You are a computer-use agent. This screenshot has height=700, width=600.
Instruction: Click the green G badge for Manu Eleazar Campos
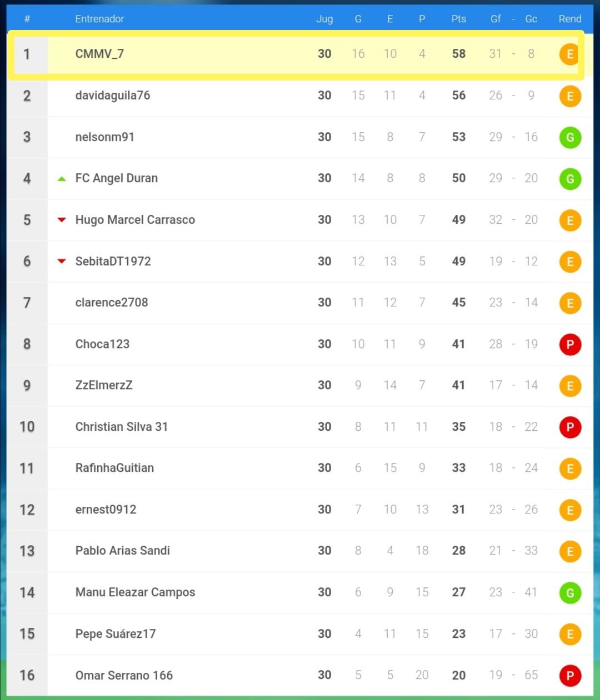570,593
